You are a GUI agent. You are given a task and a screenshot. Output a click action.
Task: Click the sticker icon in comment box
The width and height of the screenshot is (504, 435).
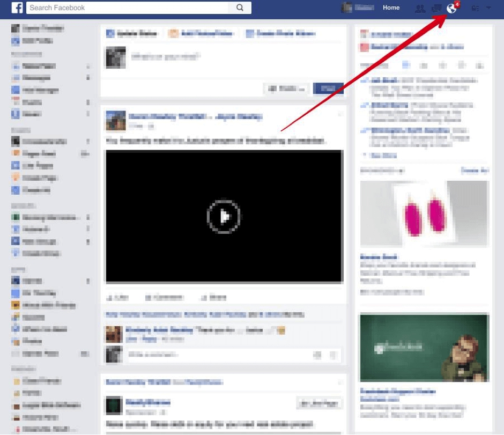tap(333, 355)
